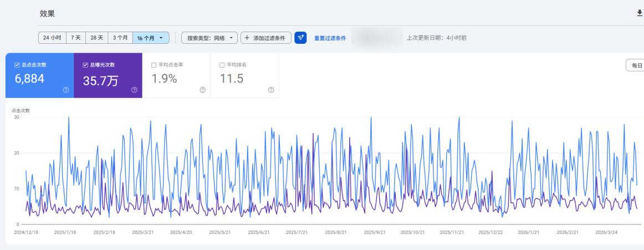Click the 2025/2/18 axis date label
The height and width of the screenshot is (250, 644).
coord(104,232)
